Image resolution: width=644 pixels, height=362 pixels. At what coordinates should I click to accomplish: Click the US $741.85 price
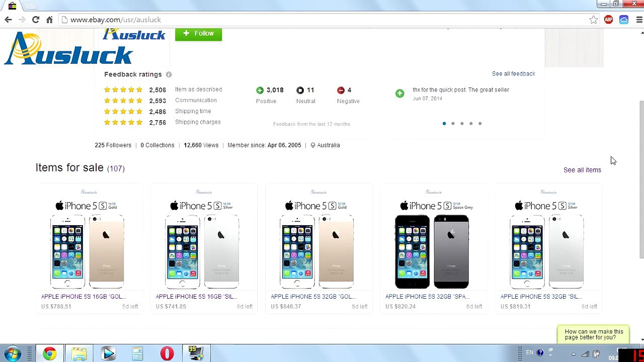click(171, 307)
